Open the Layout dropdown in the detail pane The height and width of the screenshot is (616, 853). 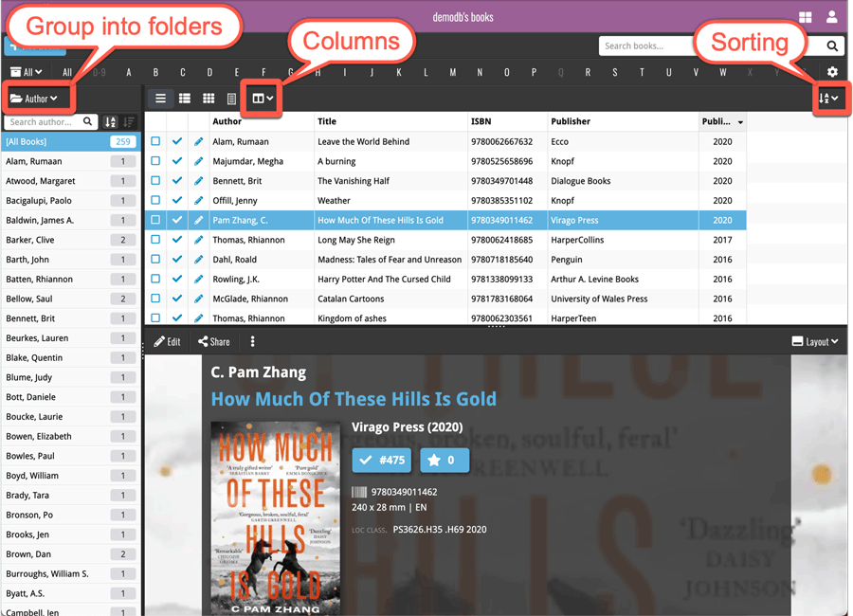point(814,341)
